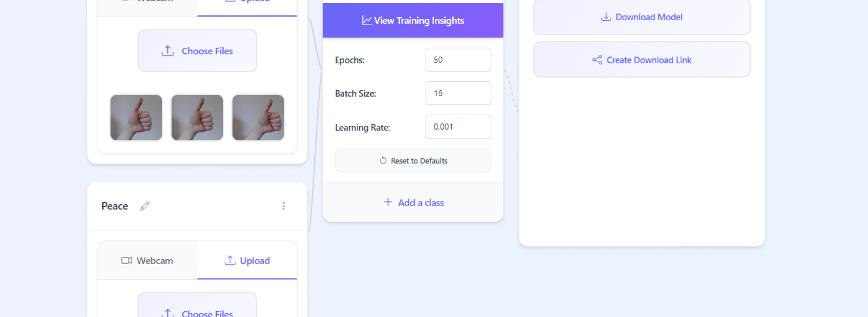Screen dimensions: 868x317
Task: Click the share icon beside Create Download Link
Action: point(597,60)
